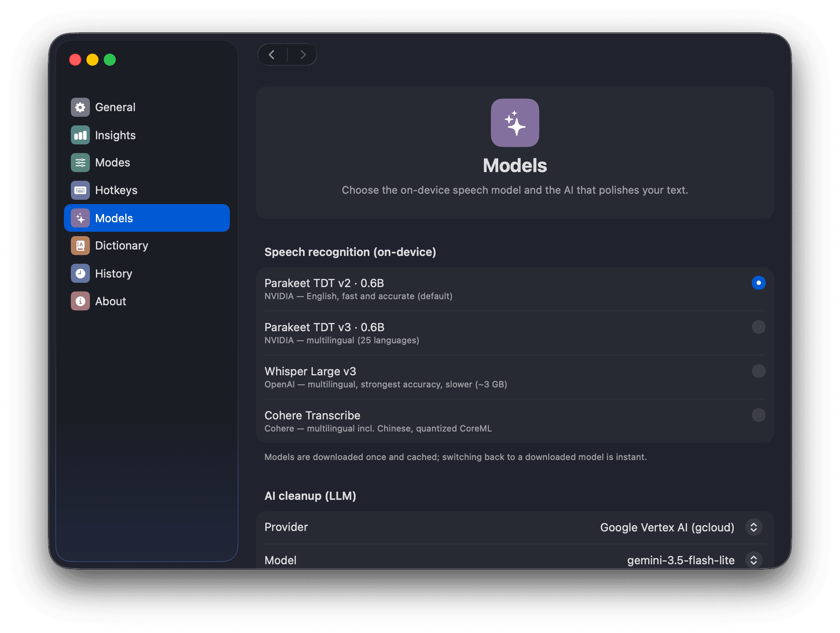840x633 pixels.
Task: Open the History section
Action: pos(147,273)
